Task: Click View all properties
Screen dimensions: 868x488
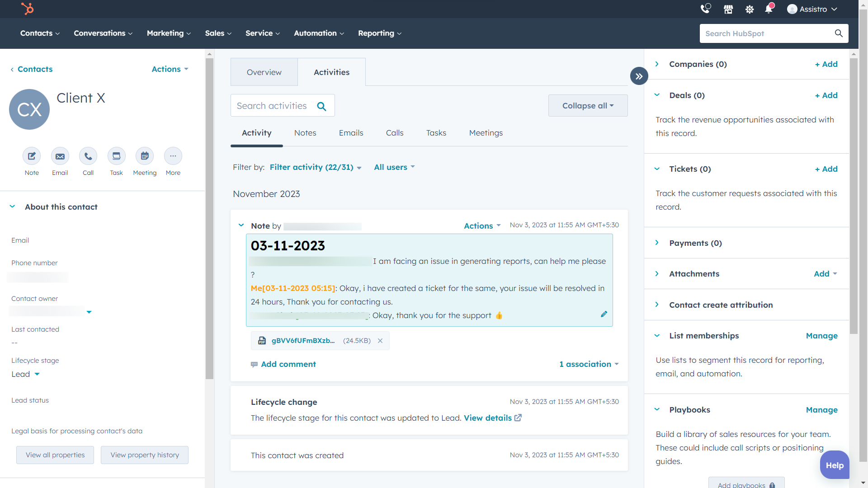Action: point(55,455)
